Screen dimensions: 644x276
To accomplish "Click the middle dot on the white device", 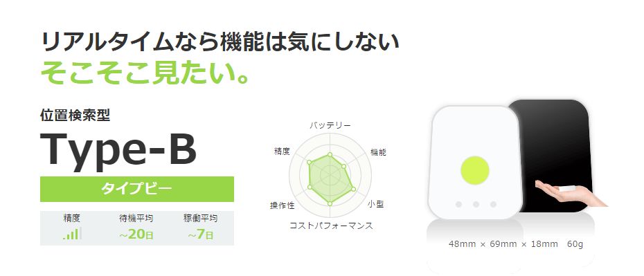I will coord(476,204).
